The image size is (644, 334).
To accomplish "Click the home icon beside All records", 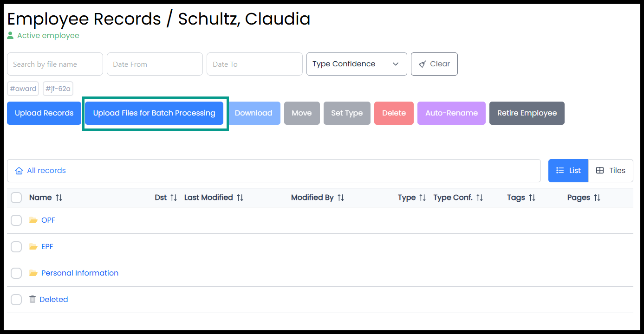I will [x=19, y=171].
